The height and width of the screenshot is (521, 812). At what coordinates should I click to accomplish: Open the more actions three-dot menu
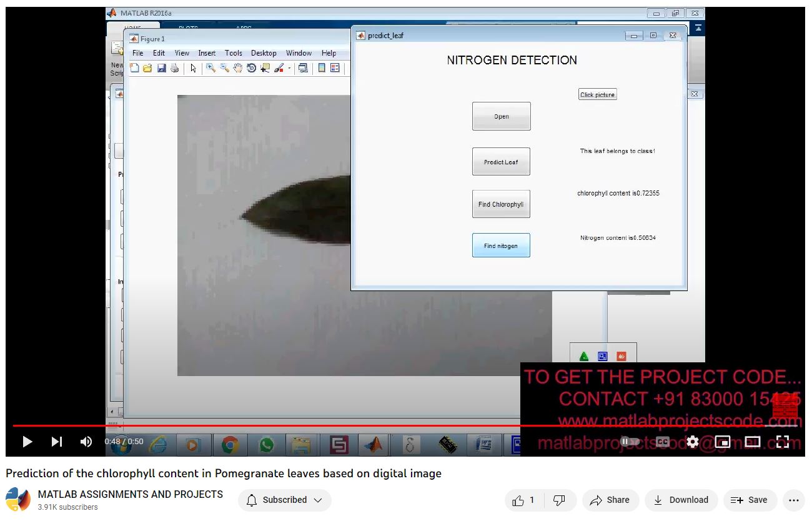[793, 500]
